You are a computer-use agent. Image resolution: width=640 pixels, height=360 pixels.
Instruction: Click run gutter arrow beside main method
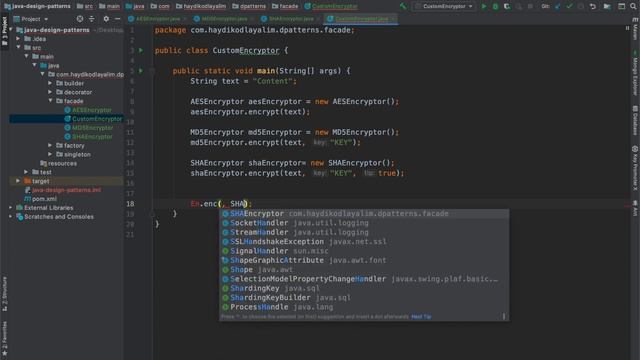click(x=141, y=71)
